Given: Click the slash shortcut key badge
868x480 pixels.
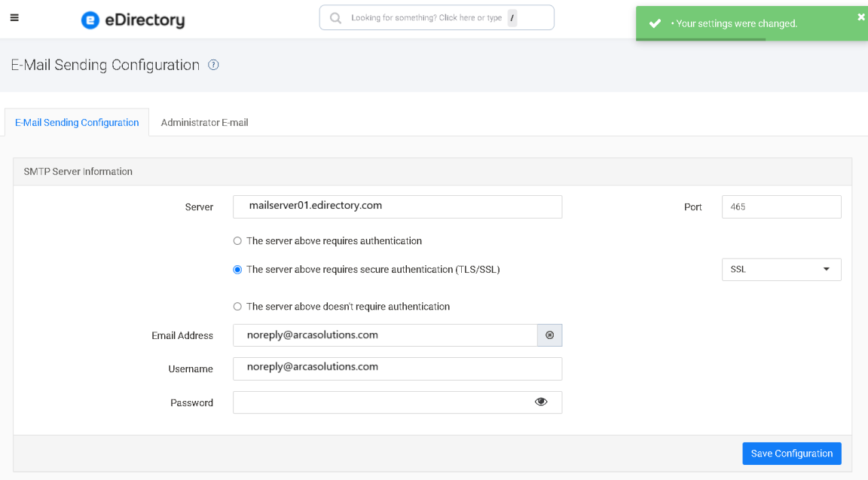Looking at the screenshot, I should [x=512, y=18].
